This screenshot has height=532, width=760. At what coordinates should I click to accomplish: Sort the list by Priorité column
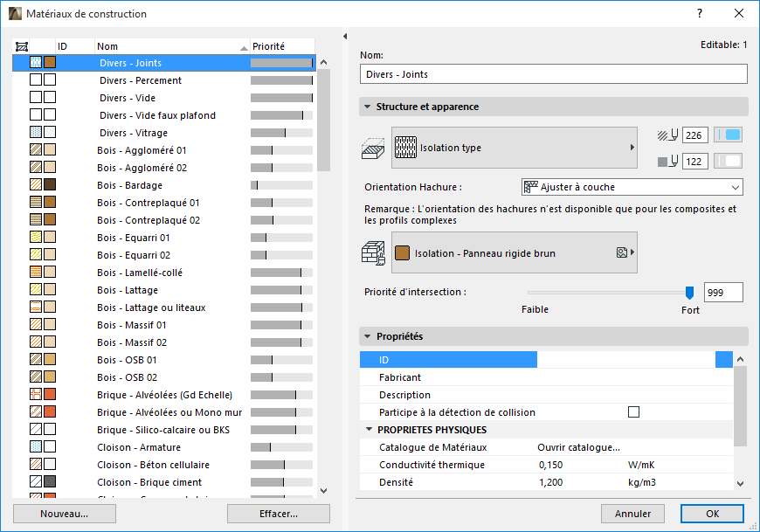tap(282, 46)
